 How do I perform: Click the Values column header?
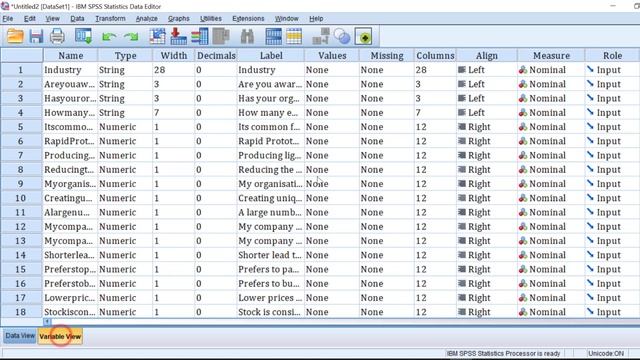[x=332, y=56]
